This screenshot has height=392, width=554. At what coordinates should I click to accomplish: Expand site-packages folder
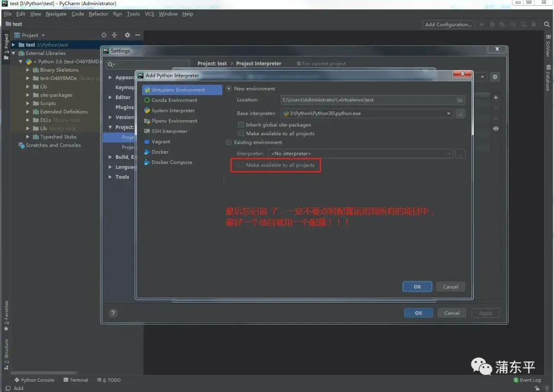(28, 95)
